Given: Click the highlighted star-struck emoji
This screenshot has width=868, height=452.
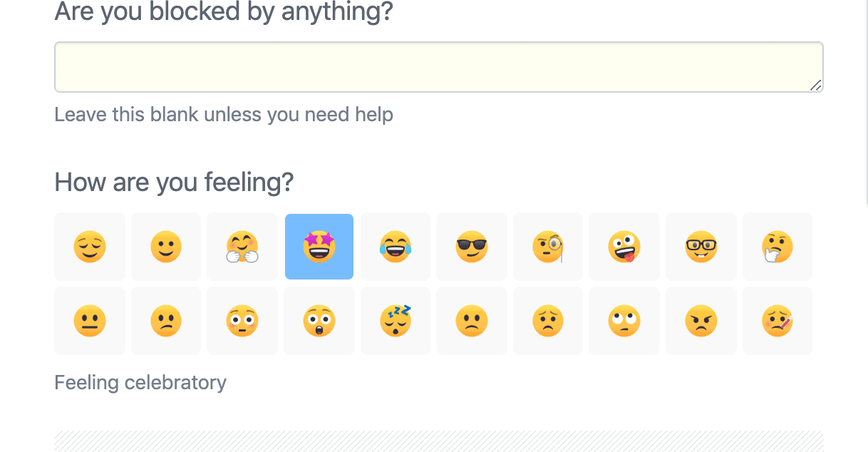Looking at the screenshot, I should pos(319,247).
